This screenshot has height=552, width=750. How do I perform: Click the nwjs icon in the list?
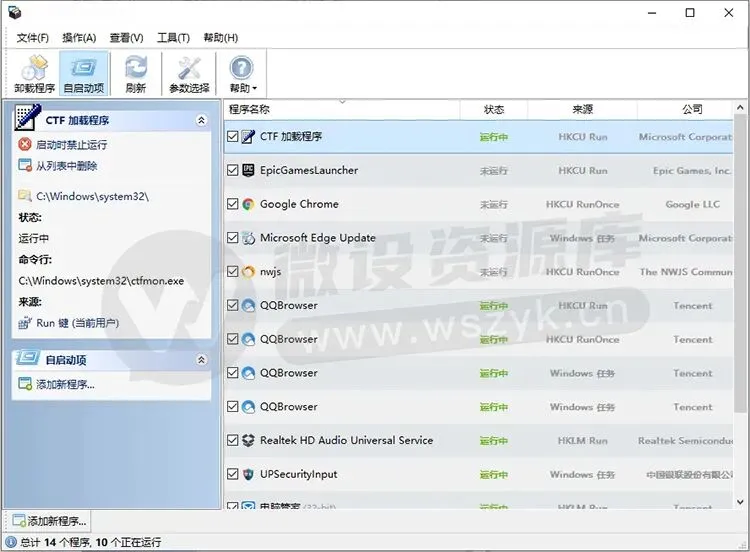click(248, 272)
